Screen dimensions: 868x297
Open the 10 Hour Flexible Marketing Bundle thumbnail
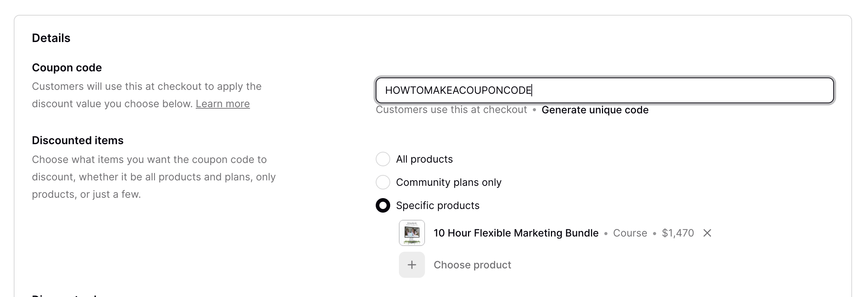[412, 233]
